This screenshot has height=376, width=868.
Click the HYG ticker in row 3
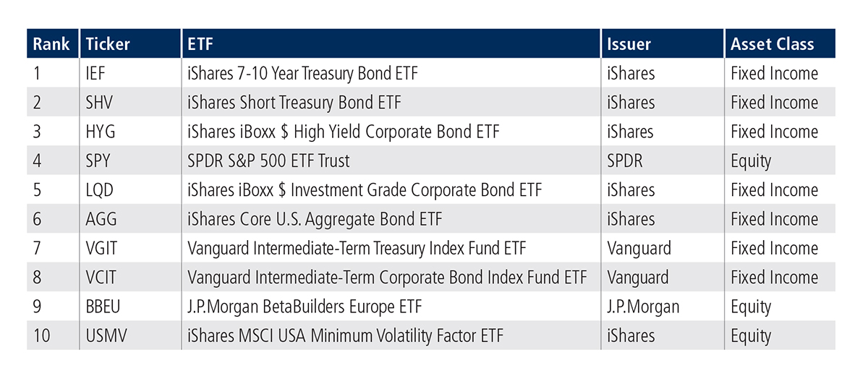point(101,132)
